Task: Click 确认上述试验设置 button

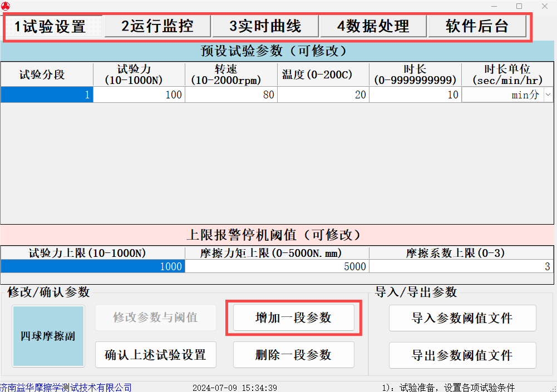Action: 156,355
